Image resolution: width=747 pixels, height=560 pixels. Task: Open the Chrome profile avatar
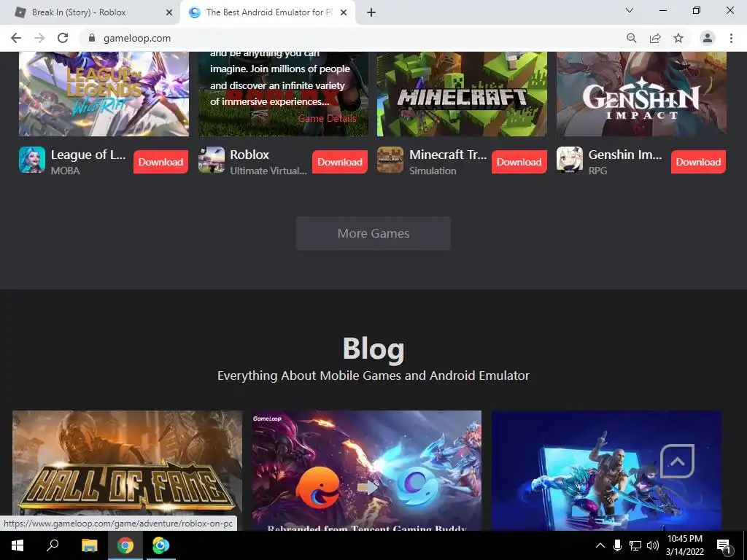tap(708, 38)
